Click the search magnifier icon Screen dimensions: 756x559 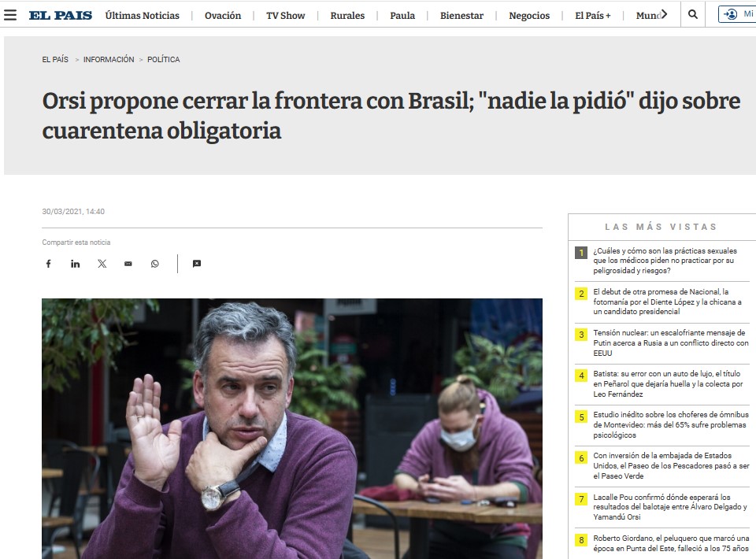point(693,14)
